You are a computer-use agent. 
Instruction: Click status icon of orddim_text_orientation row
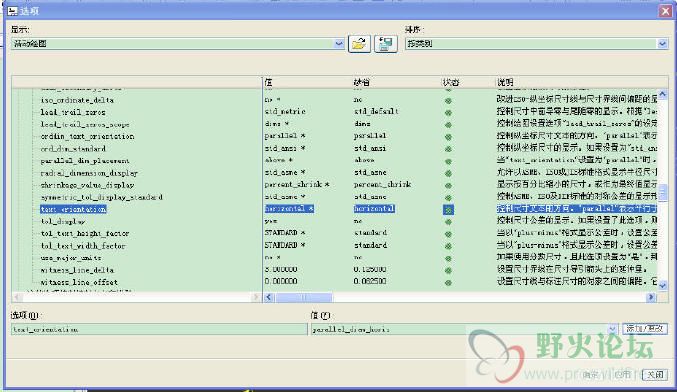[x=448, y=137]
